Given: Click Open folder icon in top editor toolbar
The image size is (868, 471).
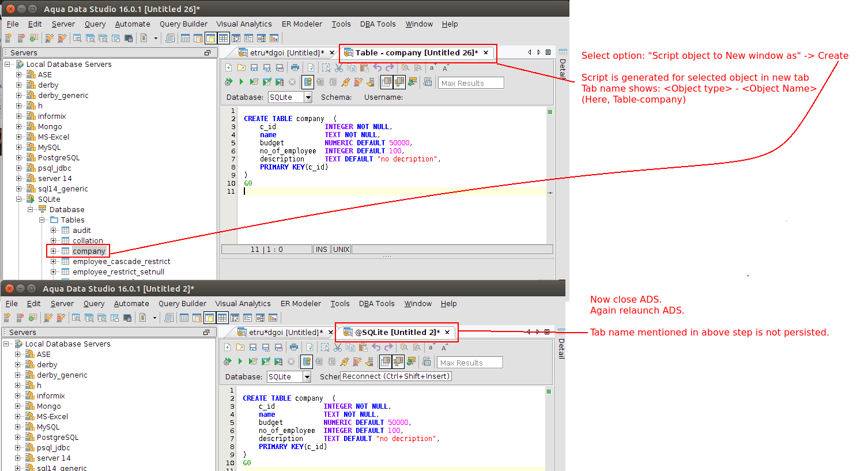Looking at the screenshot, I should (x=241, y=68).
